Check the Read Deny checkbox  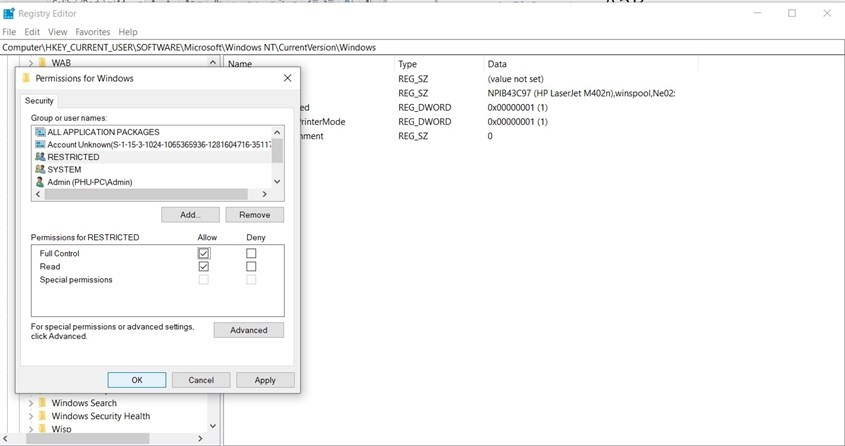[251, 267]
